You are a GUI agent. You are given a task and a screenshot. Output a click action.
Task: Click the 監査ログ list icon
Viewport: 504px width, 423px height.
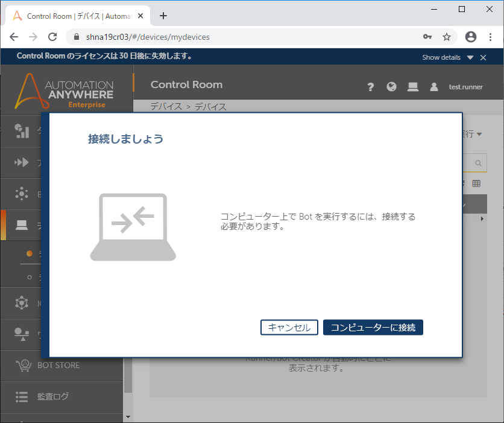(22, 396)
